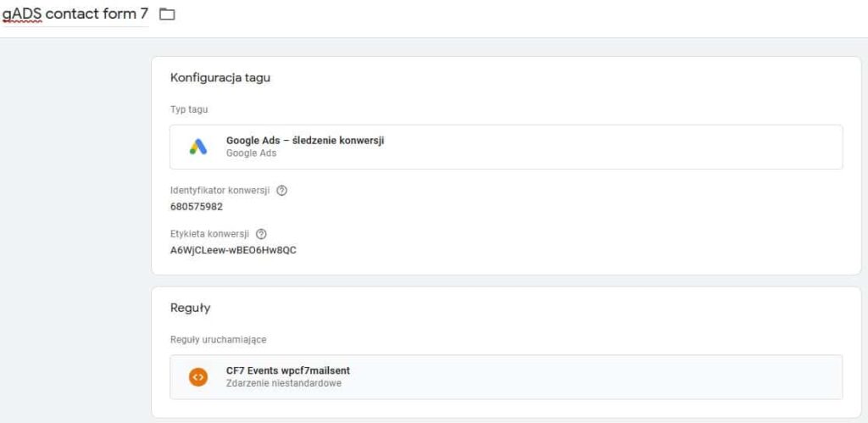Open help icon next to Identyfikator konwersji
The width and height of the screenshot is (868, 423).
pyautogui.click(x=282, y=191)
